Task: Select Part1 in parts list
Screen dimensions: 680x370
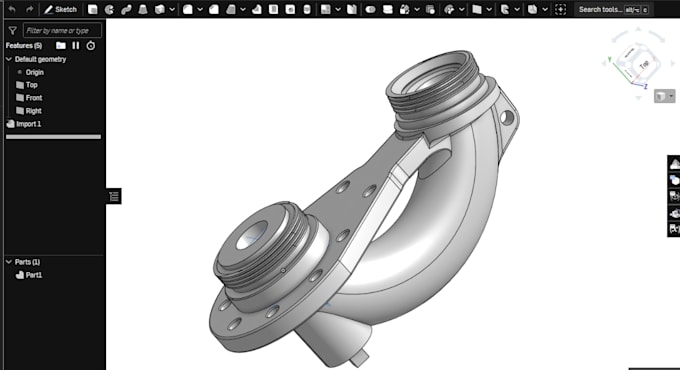Action: tap(34, 275)
